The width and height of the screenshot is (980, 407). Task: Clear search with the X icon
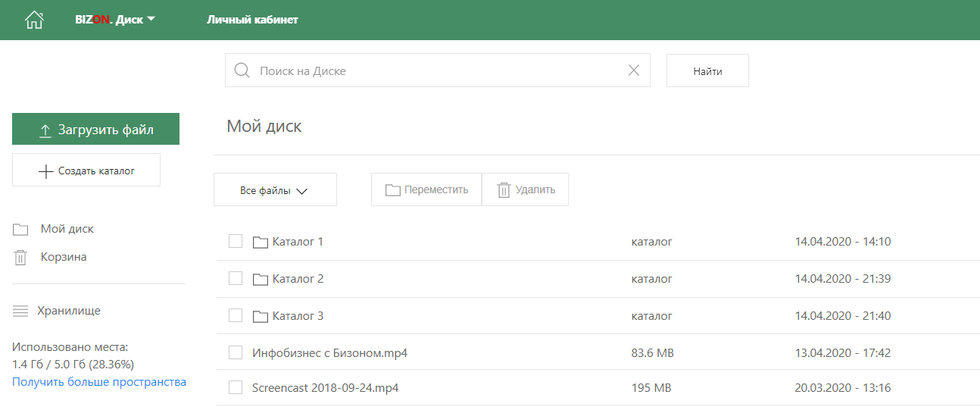(x=634, y=70)
